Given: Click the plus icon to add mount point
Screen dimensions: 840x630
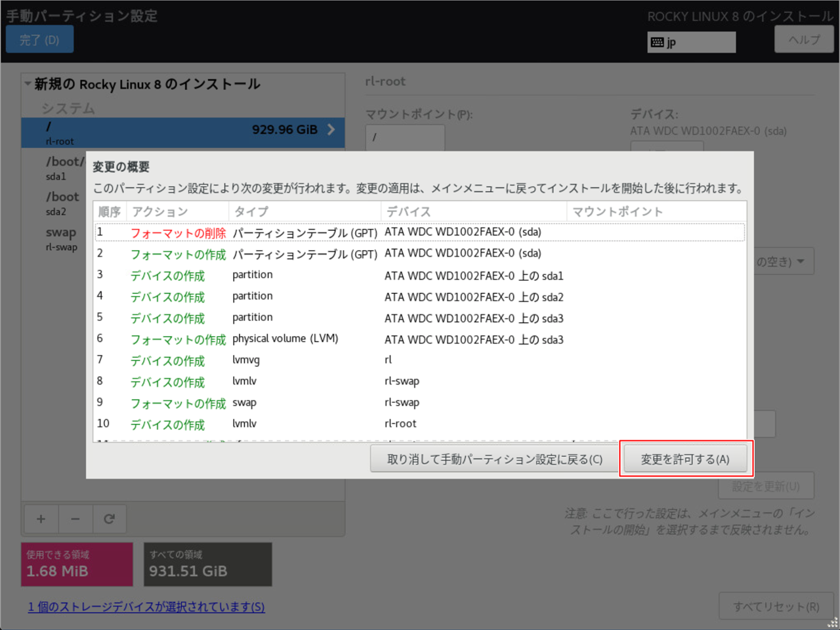Looking at the screenshot, I should [x=41, y=519].
